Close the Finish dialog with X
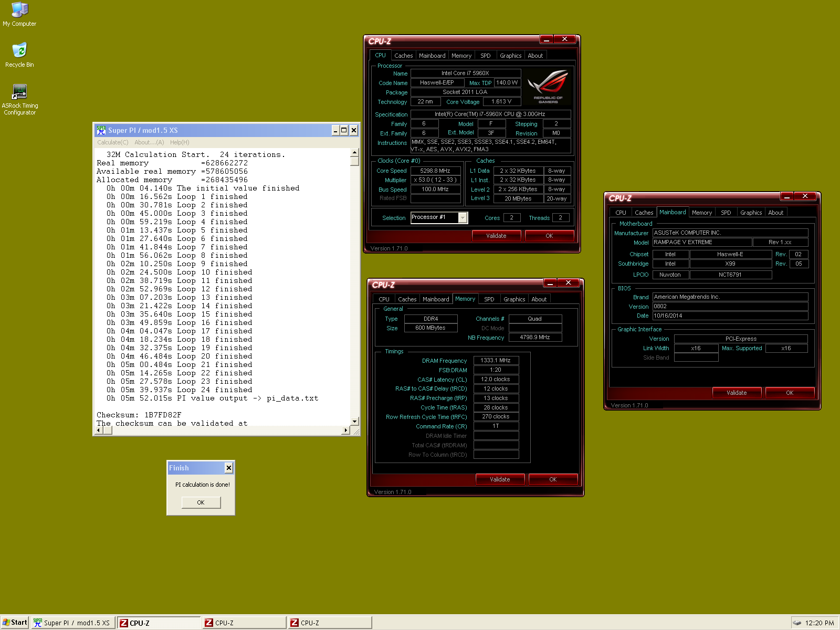This screenshot has height=630, width=840. pos(229,468)
